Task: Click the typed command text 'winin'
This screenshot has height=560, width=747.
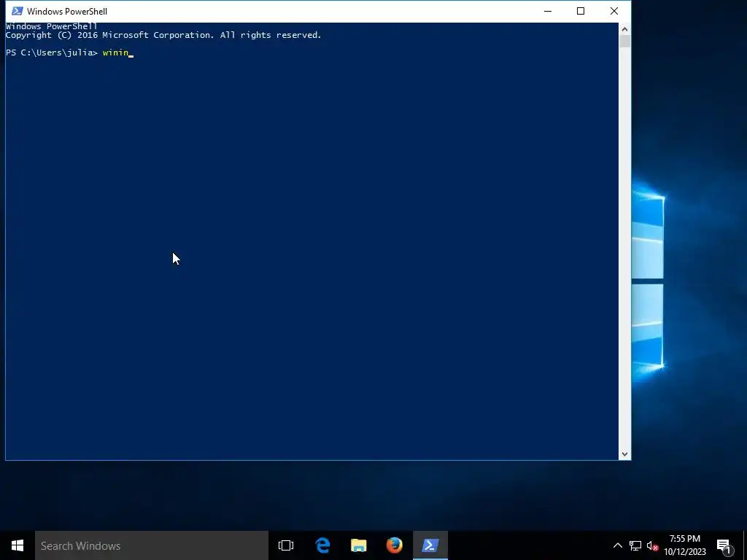Action: click(x=116, y=52)
